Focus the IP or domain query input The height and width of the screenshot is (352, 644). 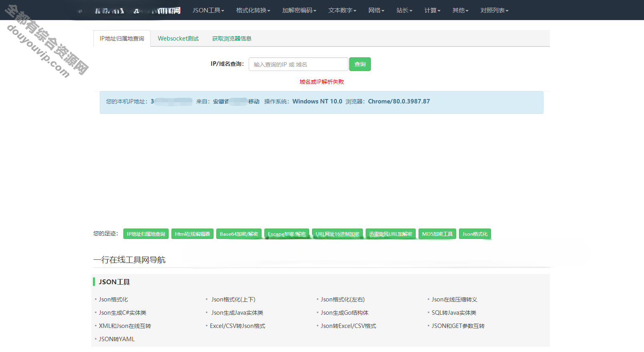click(x=298, y=64)
